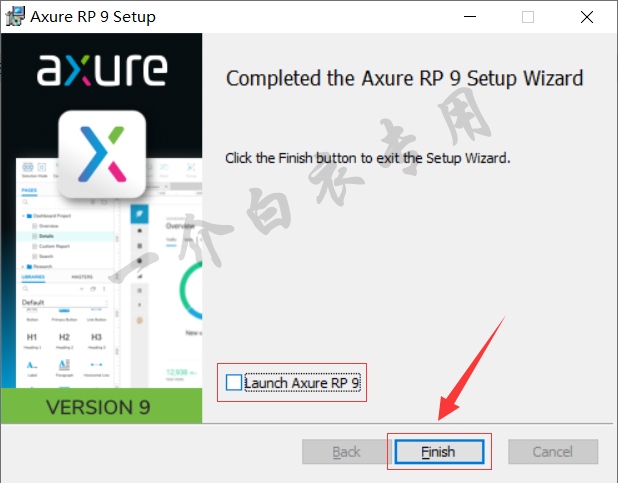This screenshot has width=618, height=483.
Task: Select the LIBRARIES tab in the banner preview
Action: point(33,277)
